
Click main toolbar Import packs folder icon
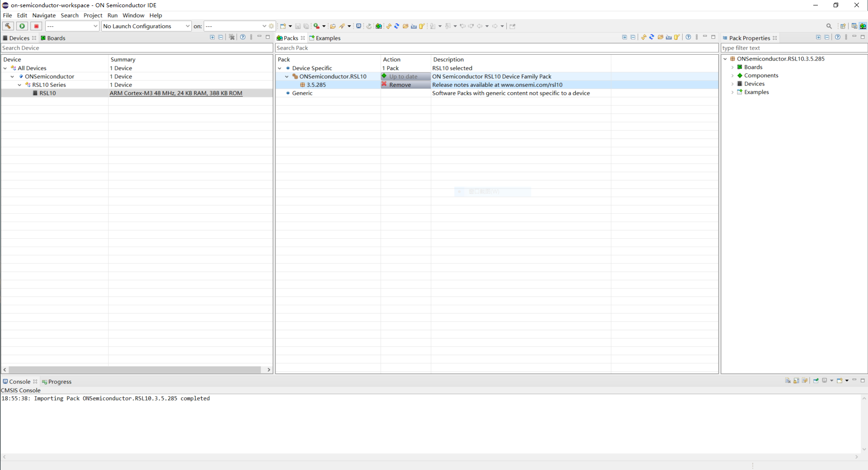pyautogui.click(x=406, y=26)
